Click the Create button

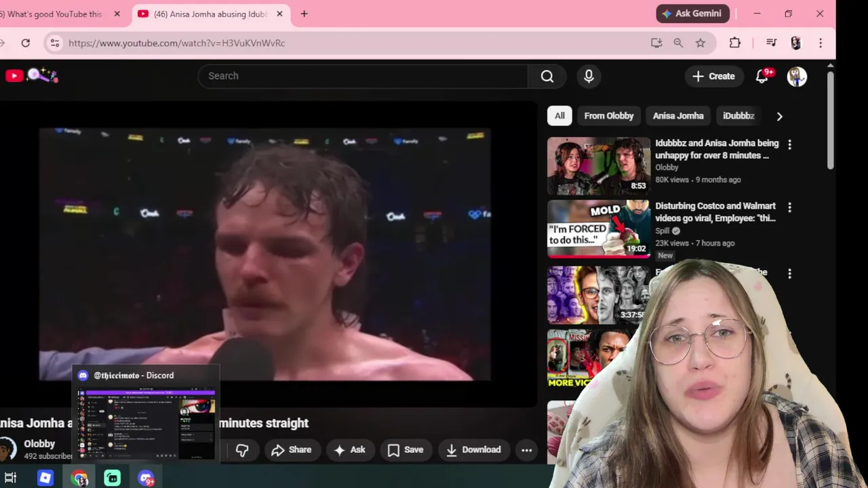(x=713, y=76)
